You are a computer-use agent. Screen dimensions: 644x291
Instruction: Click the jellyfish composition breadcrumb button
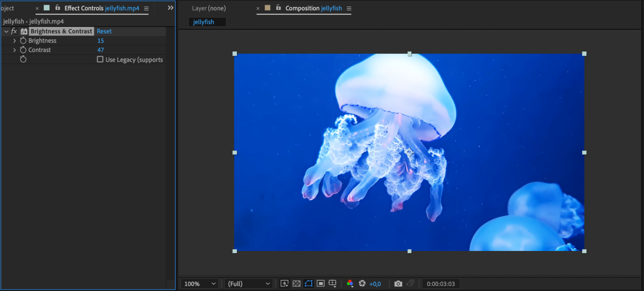[x=204, y=22]
